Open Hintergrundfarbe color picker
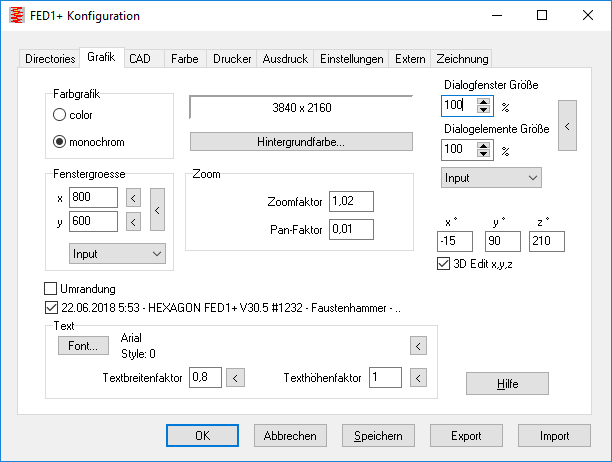This screenshot has width=612, height=462. coord(301,141)
